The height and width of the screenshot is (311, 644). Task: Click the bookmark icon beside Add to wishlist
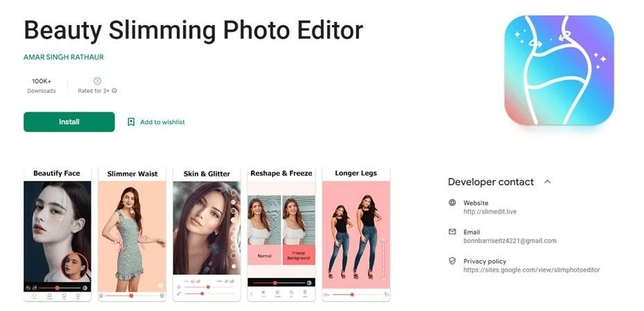[x=131, y=122]
